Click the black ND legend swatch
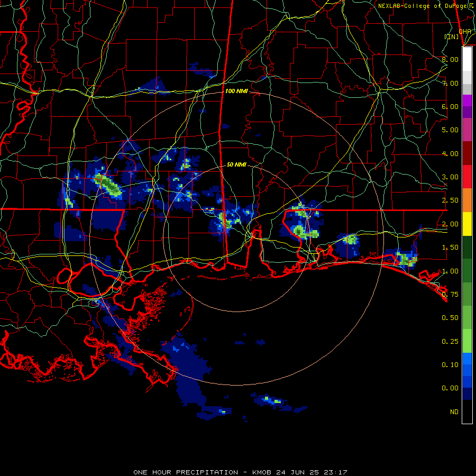476x476 pixels. coord(467,411)
